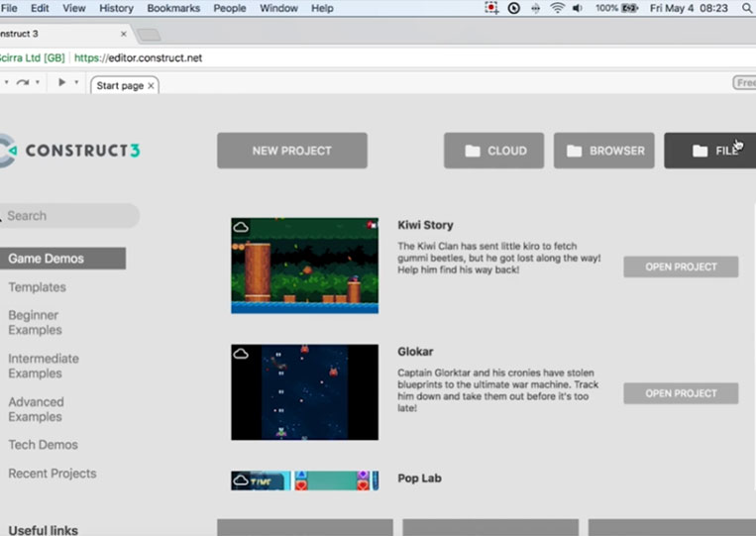Open project from BROWSER
The height and width of the screenshot is (536, 756).
(603, 151)
